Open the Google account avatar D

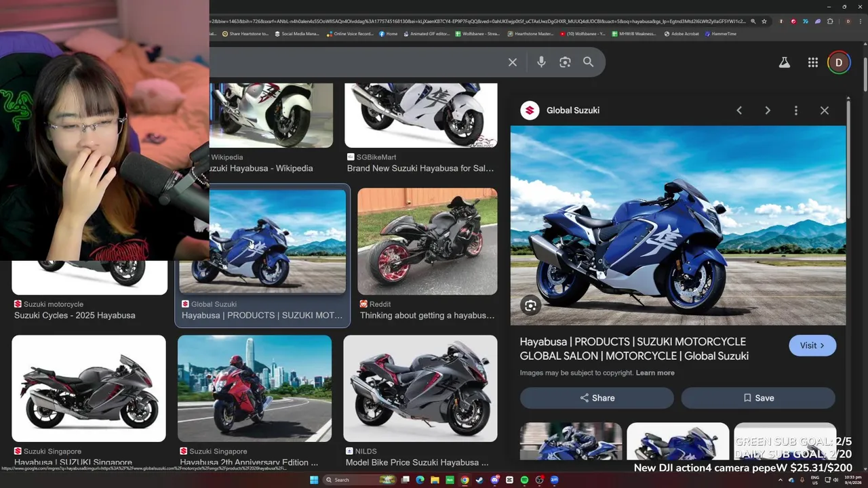(839, 62)
